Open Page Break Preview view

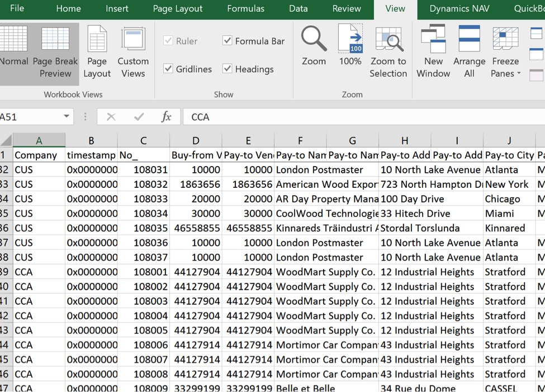55,54
